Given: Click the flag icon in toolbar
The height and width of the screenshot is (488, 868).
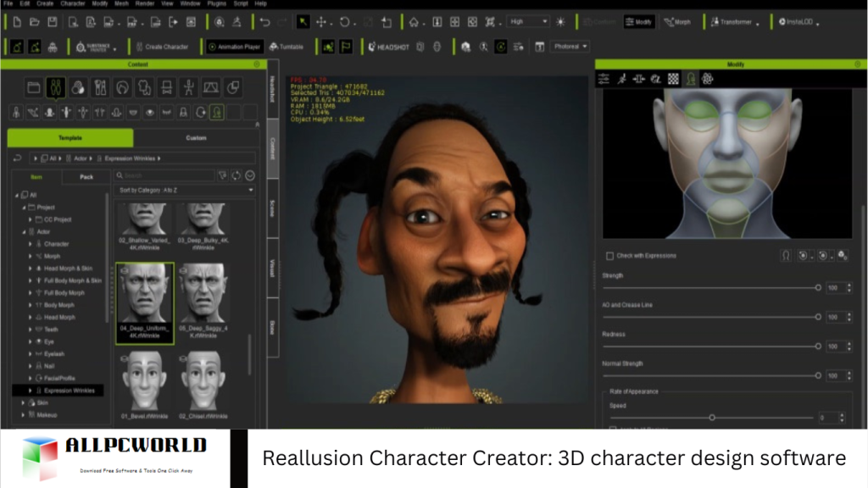Looking at the screenshot, I should click(x=346, y=47).
